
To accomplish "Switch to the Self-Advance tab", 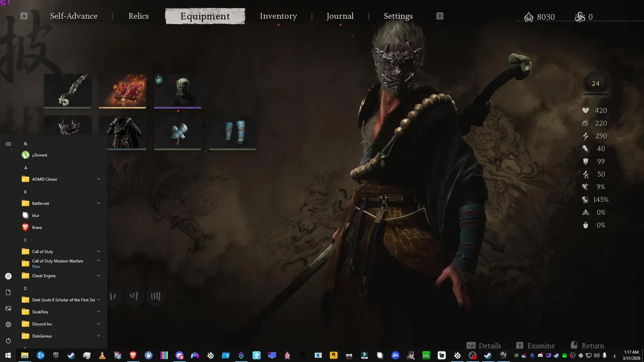I will pos(74,16).
